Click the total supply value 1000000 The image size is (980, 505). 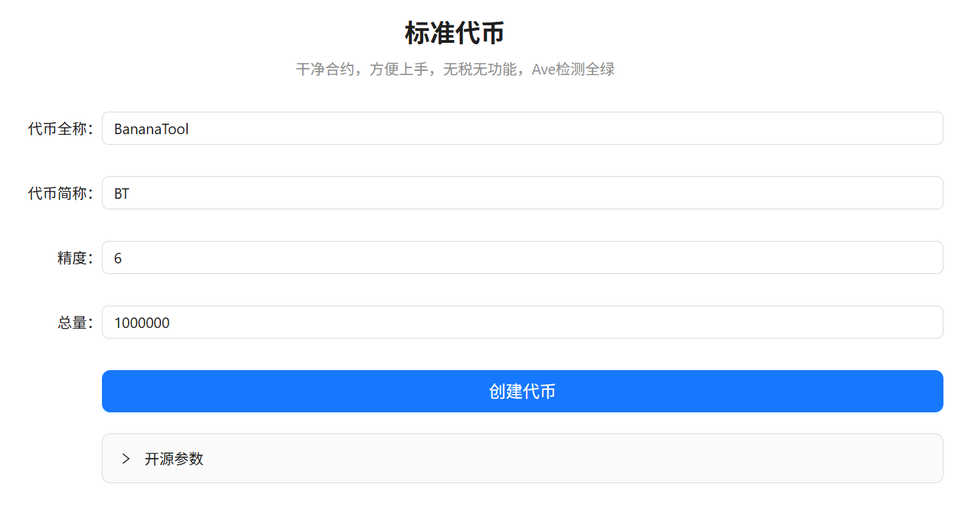pos(141,323)
